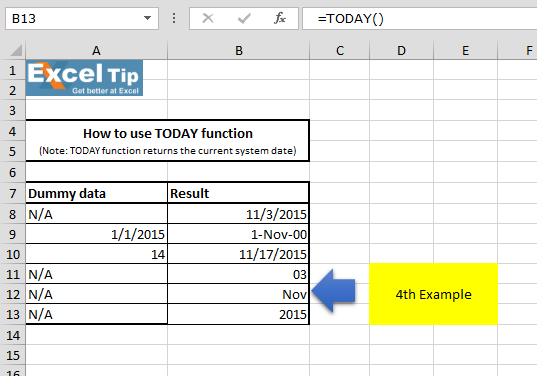Select cell containing 1-Nov-00

click(x=238, y=234)
